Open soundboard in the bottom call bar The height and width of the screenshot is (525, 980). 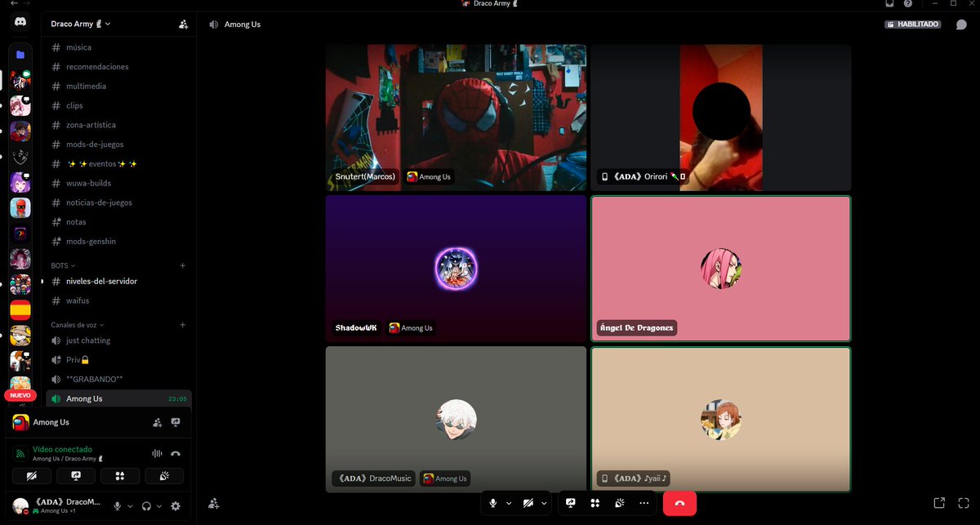coord(620,503)
